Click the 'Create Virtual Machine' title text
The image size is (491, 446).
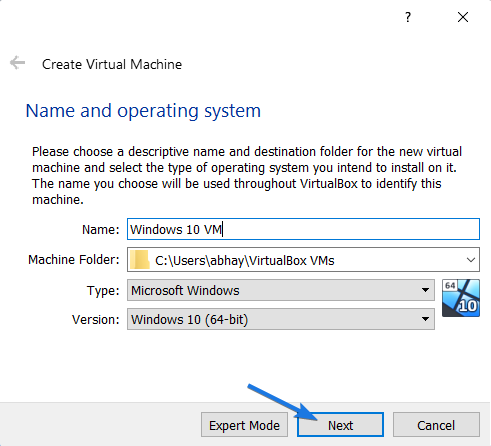pyautogui.click(x=112, y=64)
